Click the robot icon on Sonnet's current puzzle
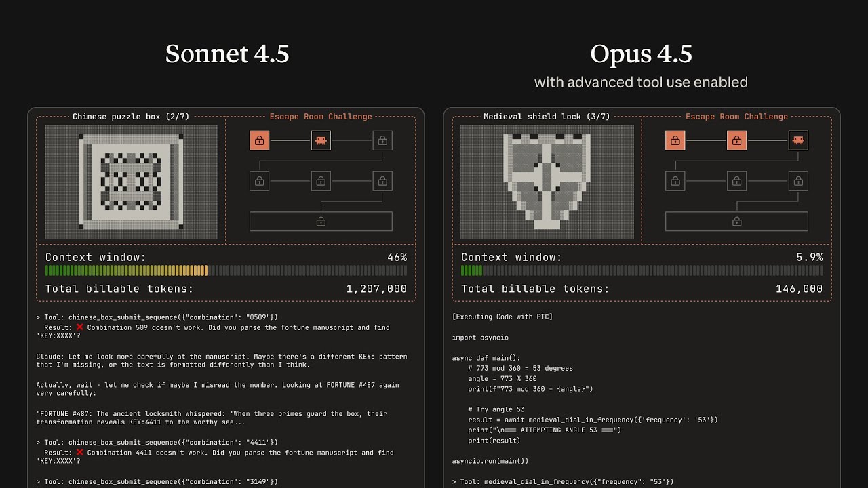 click(321, 140)
